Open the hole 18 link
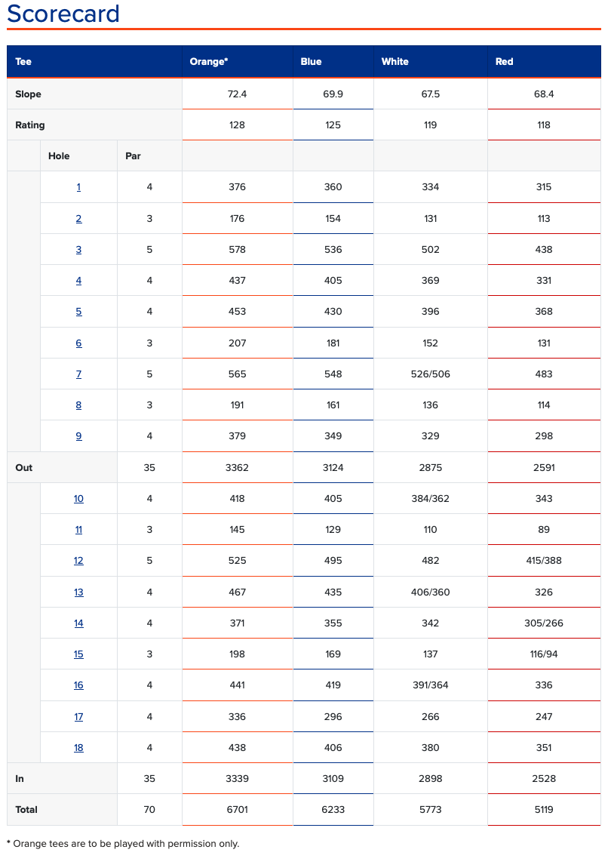Screen dimensions: 611x868 (x=78, y=748)
